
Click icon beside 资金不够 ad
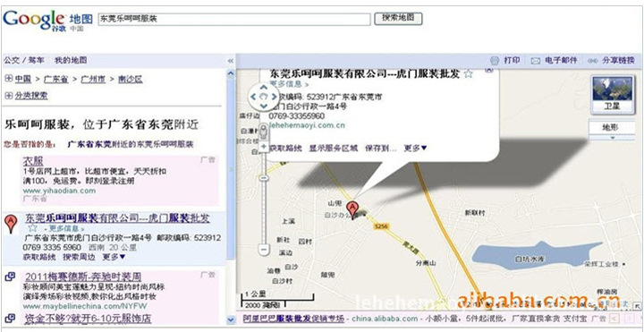click(10, 318)
